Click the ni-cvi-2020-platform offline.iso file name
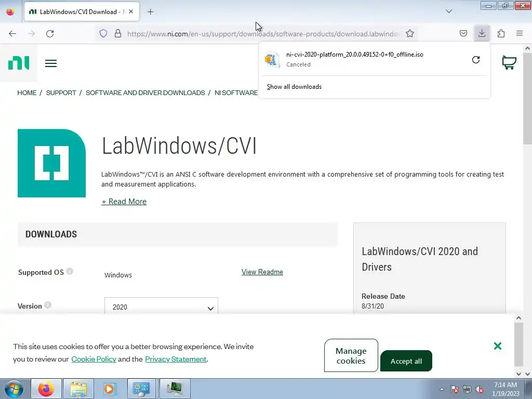532x399 pixels. (x=354, y=55)
